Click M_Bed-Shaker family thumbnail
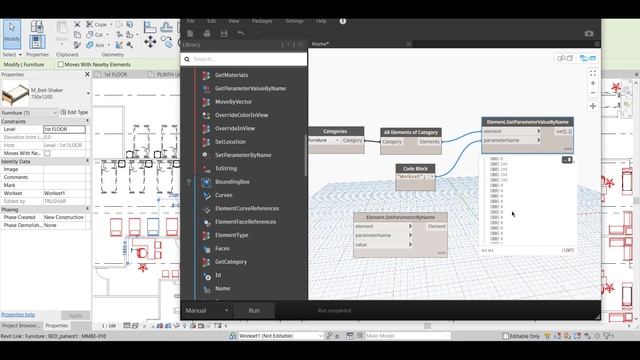The height and width of the screenshot is (360, 640). click(x=15, y=93)
